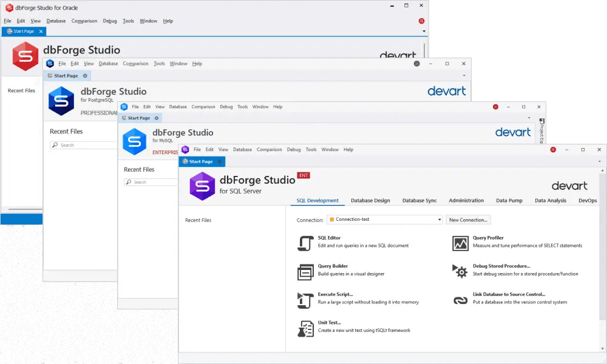Viewport: 607px width, 364px height.
Task: Open Help menu in Oracle window
Action: click(168, 21)
